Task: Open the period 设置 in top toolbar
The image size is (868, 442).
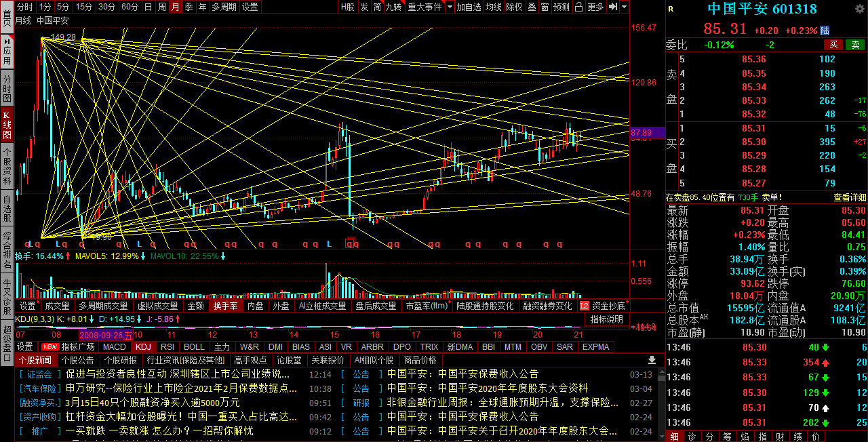Action: [x=250, y=7]
